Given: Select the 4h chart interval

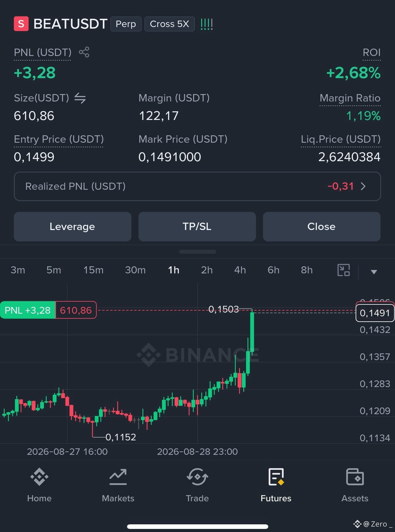Looking at the screenshot, I should coord(240,270).
